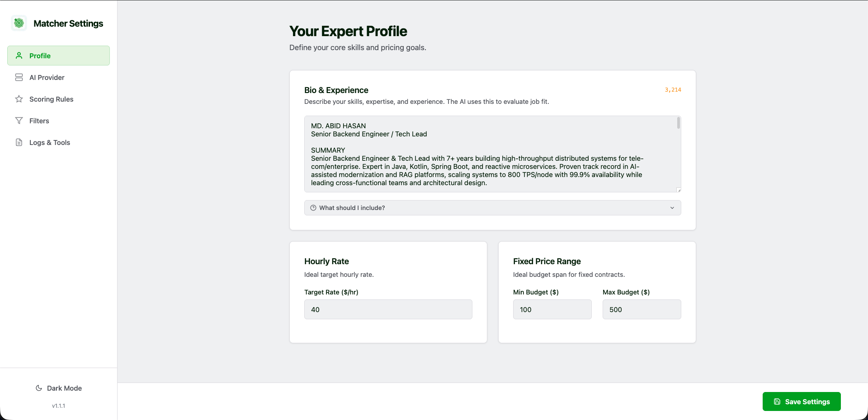868x420 pixels.
Task: Click the Target Rate input field
Action: point(388,309)
